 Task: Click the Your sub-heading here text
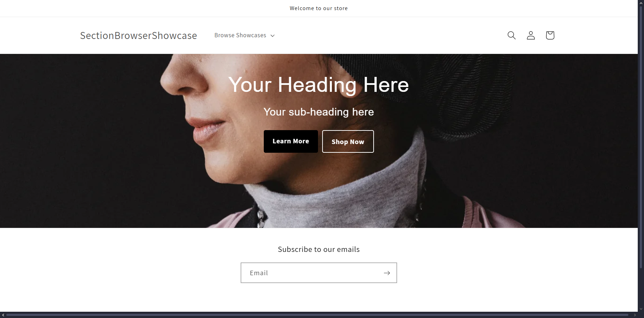pos(319,112)
